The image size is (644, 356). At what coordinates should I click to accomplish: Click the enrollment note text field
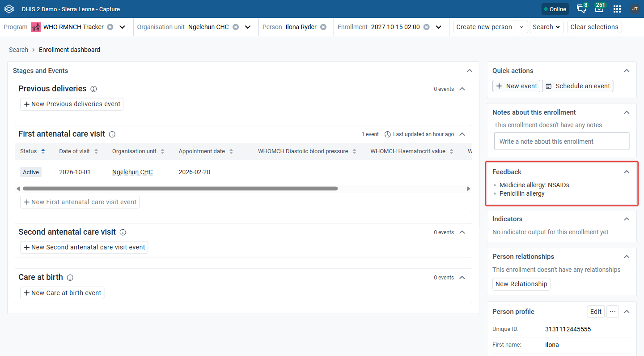(x=562, y=141)
